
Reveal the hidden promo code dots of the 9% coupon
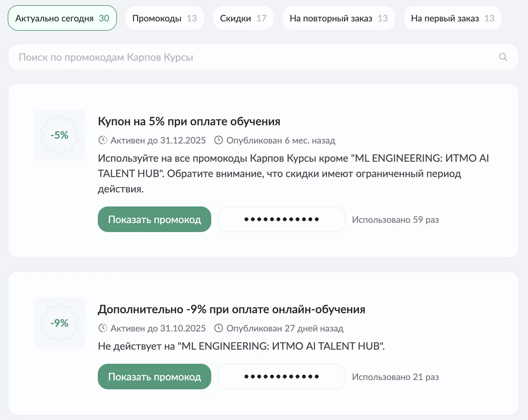(281, 377)
